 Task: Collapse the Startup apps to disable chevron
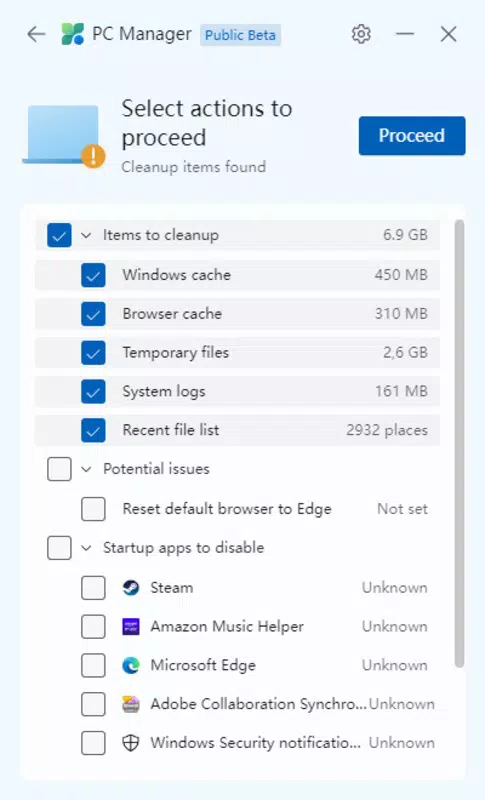(86, 547)
